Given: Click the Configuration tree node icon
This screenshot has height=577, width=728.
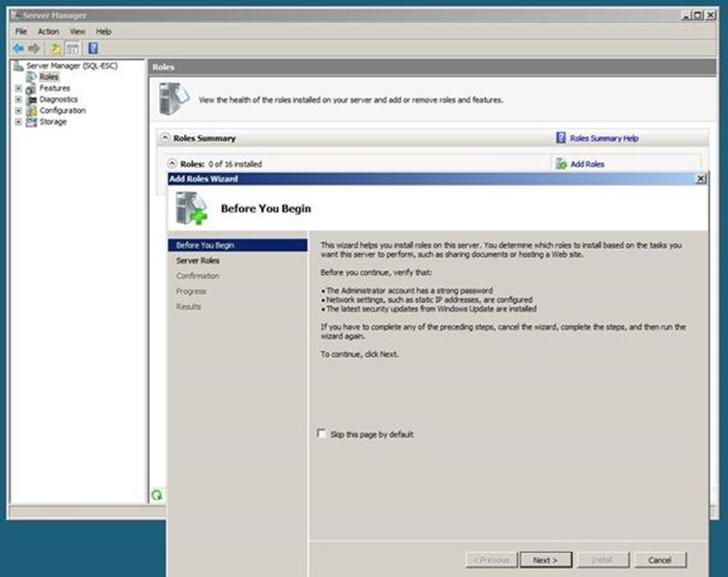Looking at the screenshot, I should 31,111.
